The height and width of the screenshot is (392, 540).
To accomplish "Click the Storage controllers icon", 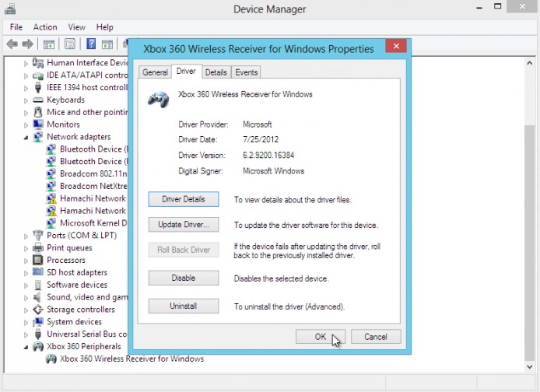I will 38,310.
